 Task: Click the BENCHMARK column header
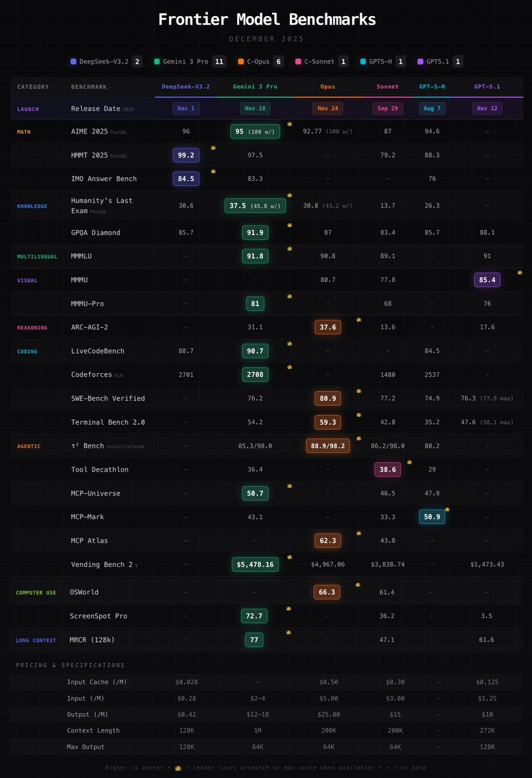point(89,87)
